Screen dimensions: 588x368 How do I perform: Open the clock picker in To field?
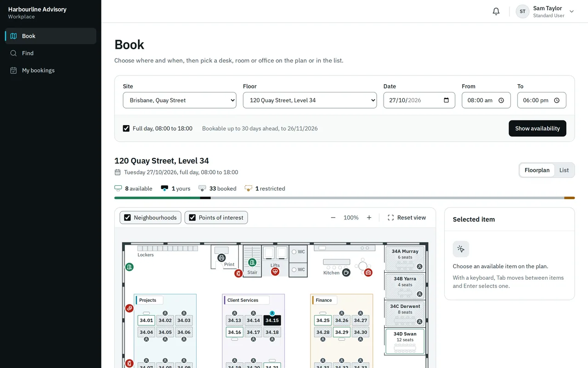tap(557, 100)
